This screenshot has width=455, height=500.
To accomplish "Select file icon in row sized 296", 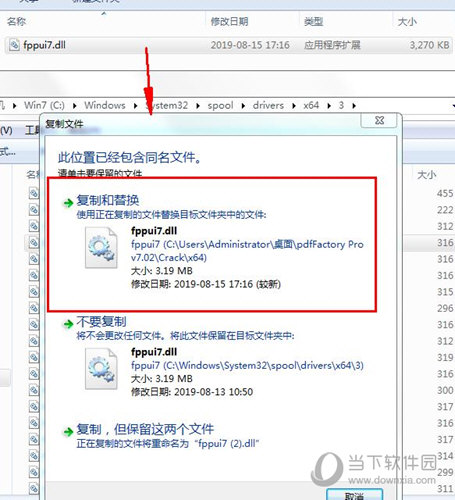I will tap(34, 308).
